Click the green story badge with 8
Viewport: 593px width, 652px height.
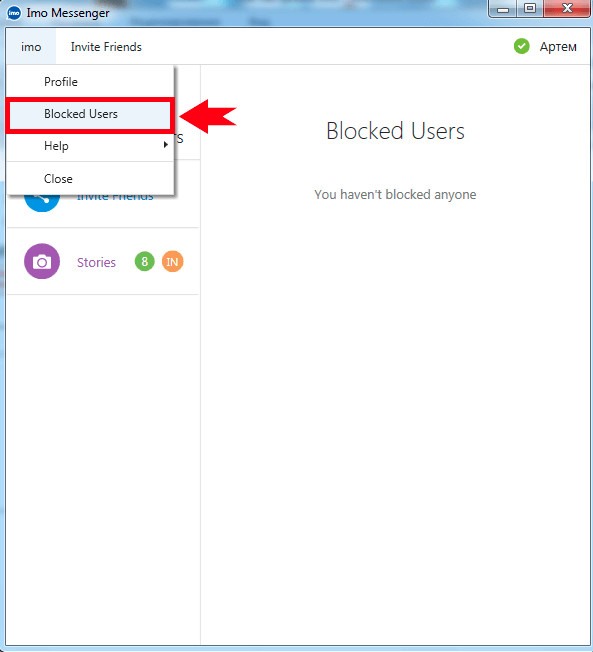point(145,262)
